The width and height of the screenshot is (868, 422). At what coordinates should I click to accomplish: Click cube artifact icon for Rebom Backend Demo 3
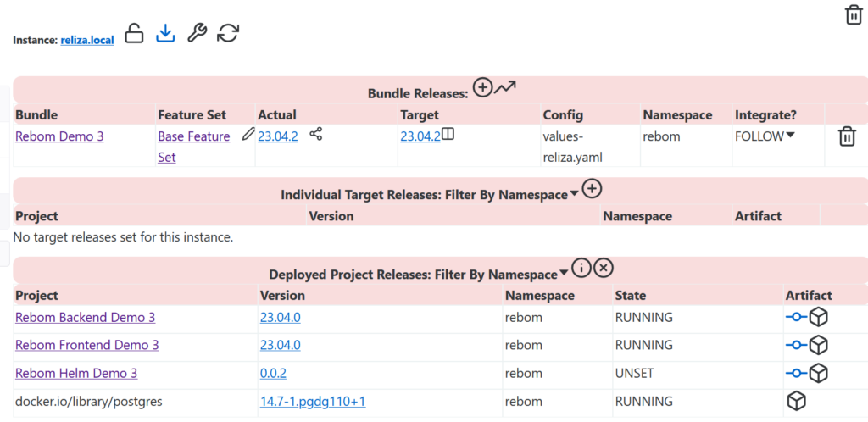[818, 318]
